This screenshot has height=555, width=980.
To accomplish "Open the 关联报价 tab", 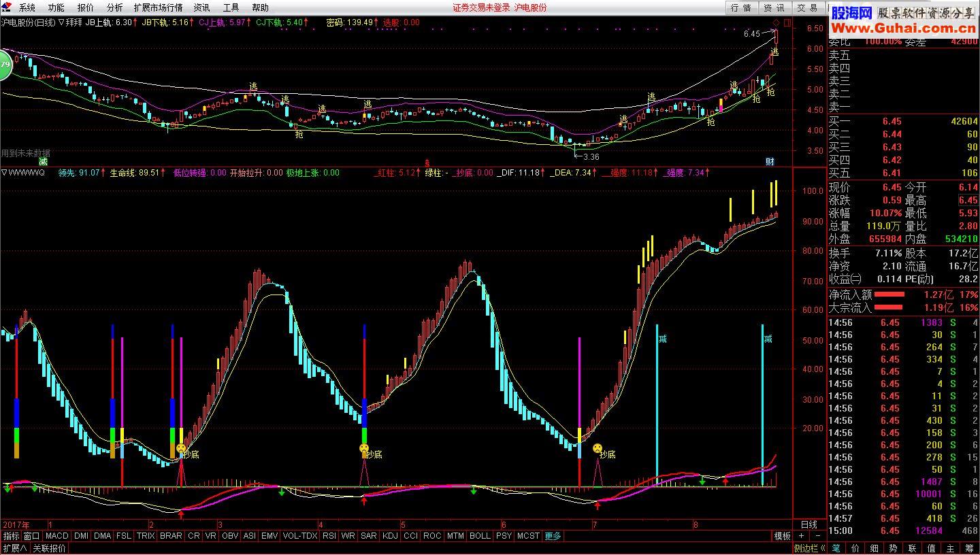I will (x=49, y=548).
